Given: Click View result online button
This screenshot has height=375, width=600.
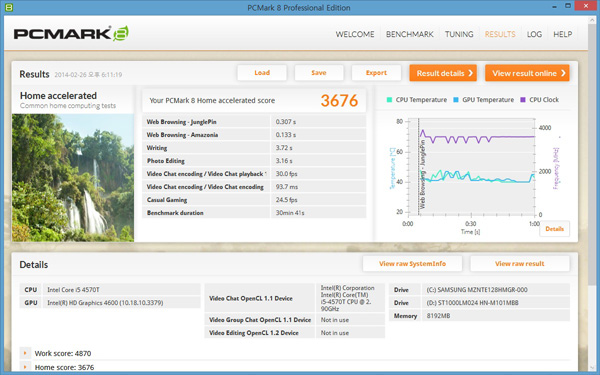Looking at the screenshot, I should coord(527,73).
